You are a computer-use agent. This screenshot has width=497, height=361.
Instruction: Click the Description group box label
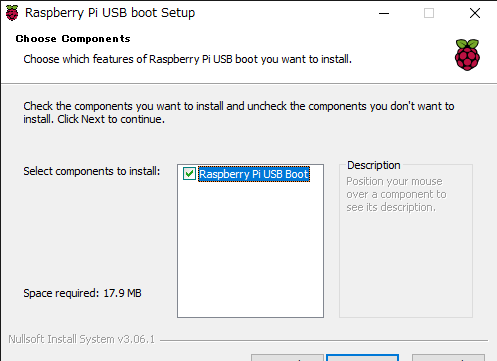pos(374,165)
